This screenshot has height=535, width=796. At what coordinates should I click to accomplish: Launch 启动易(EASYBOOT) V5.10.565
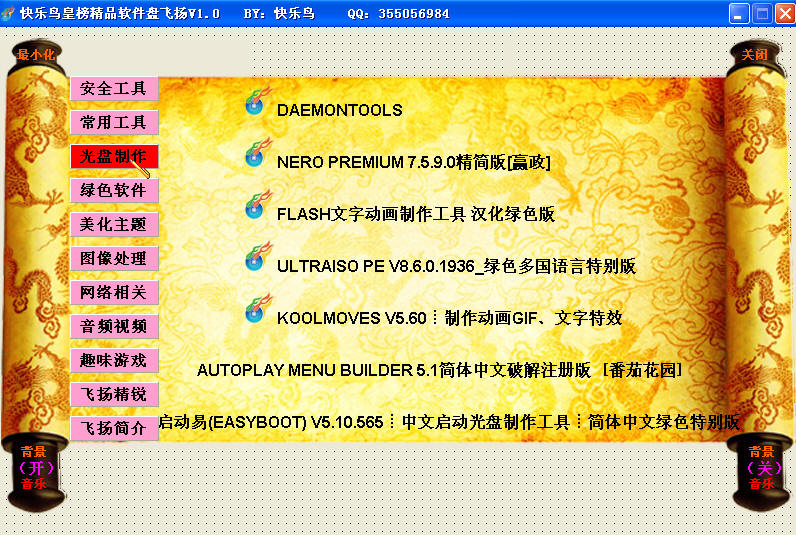point(449,422)
